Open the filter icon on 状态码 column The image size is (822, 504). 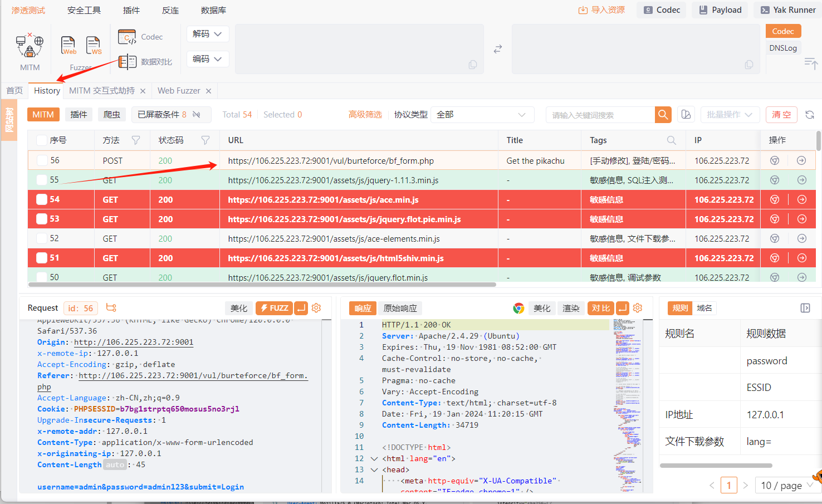pyautogui.click(x=205, y=140)
